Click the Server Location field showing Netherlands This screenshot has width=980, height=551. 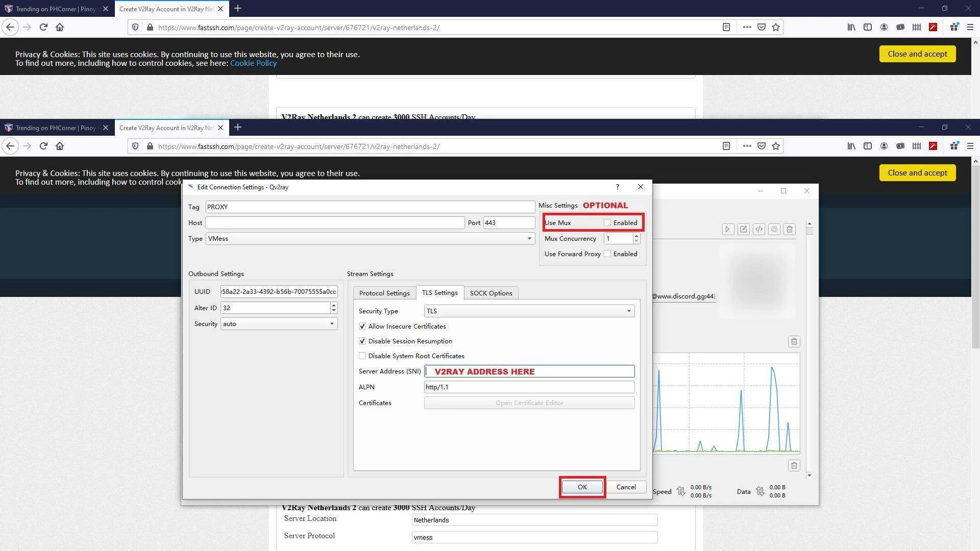534,520
